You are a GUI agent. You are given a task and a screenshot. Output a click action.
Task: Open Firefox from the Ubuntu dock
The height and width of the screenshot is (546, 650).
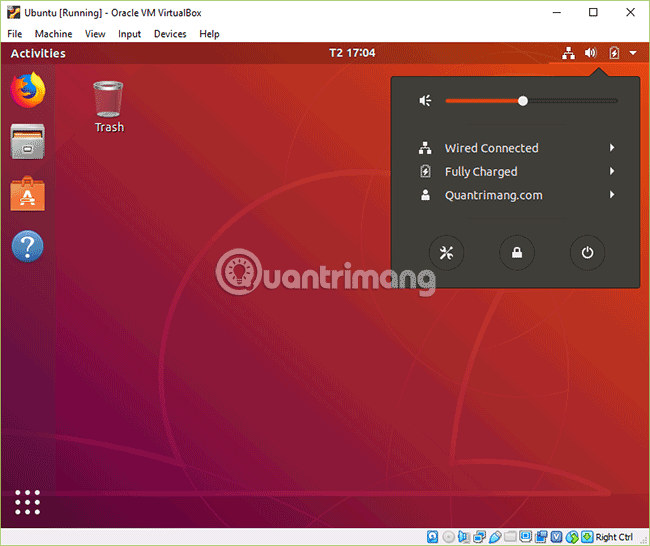coord(28,90)
